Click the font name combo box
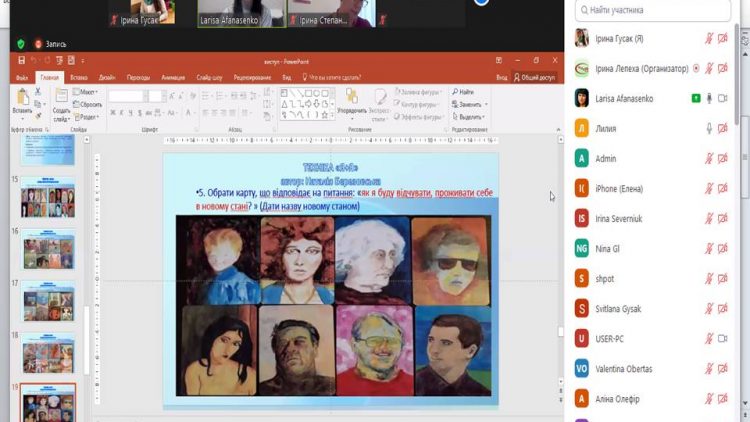This screenshot has height=422, width=750. point(126,96)
